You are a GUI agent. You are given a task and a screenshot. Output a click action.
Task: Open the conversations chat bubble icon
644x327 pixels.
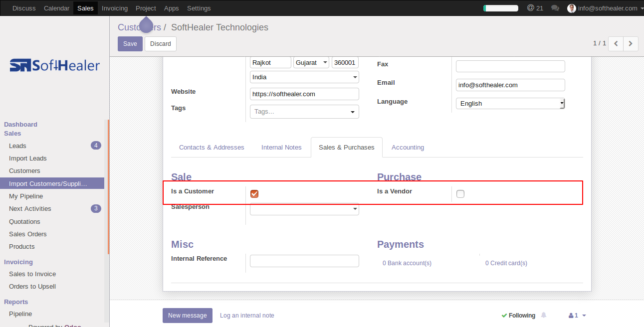555,8
